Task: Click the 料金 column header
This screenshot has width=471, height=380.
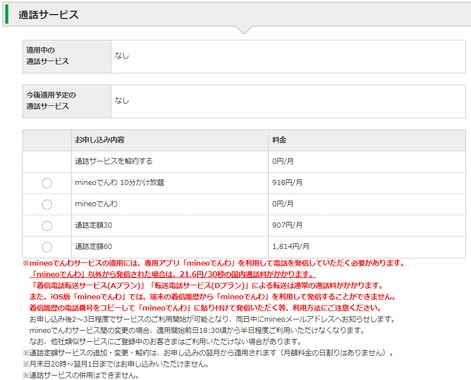Action: coord(367,140)
